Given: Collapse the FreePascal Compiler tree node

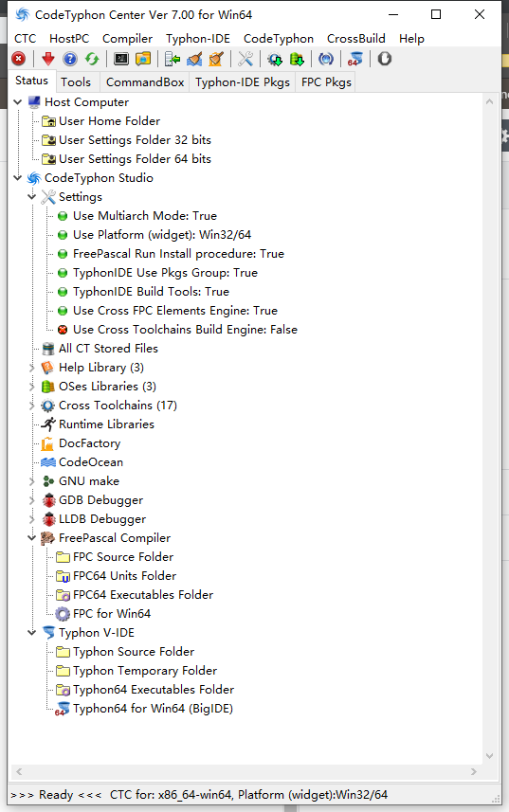Looking at the screenshot, I should point(31,538).
